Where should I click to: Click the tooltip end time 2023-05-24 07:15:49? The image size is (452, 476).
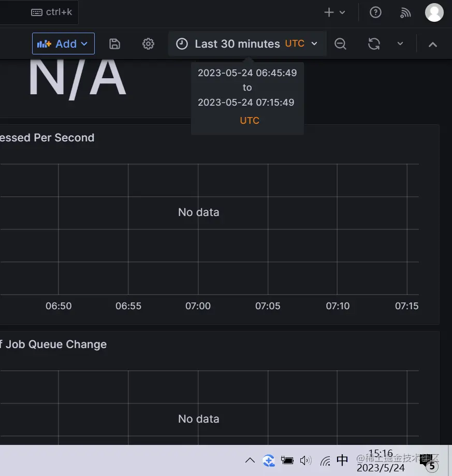point(246,103)
